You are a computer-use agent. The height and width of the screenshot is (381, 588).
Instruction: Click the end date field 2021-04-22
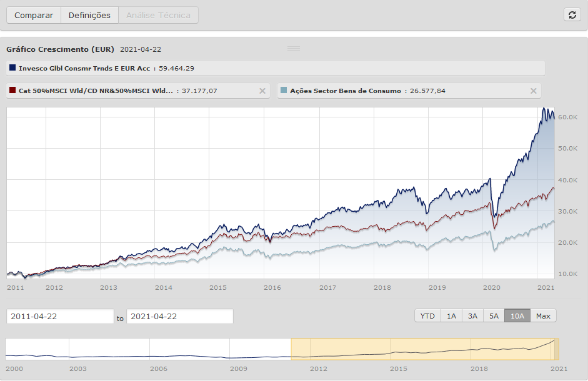180,317
